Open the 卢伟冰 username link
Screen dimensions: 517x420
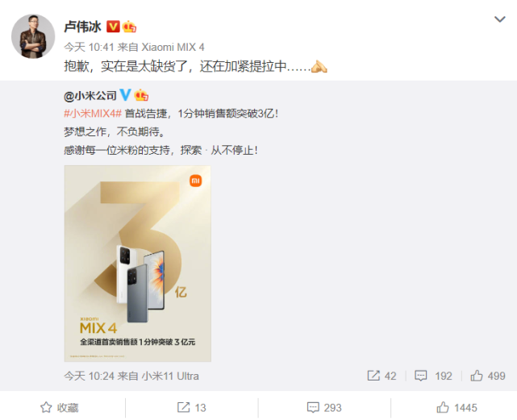[x=82, y=27]
